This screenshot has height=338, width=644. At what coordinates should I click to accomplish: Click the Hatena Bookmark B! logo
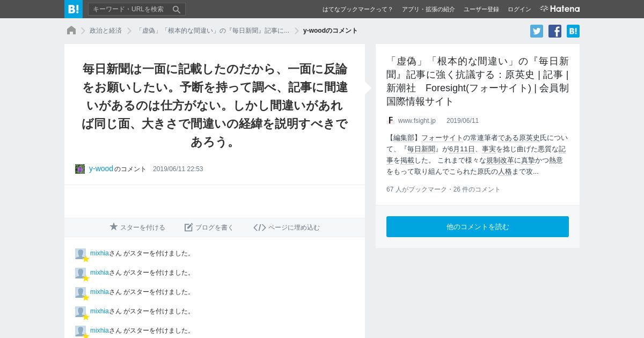pyautogui.click(x=74, y=9)
